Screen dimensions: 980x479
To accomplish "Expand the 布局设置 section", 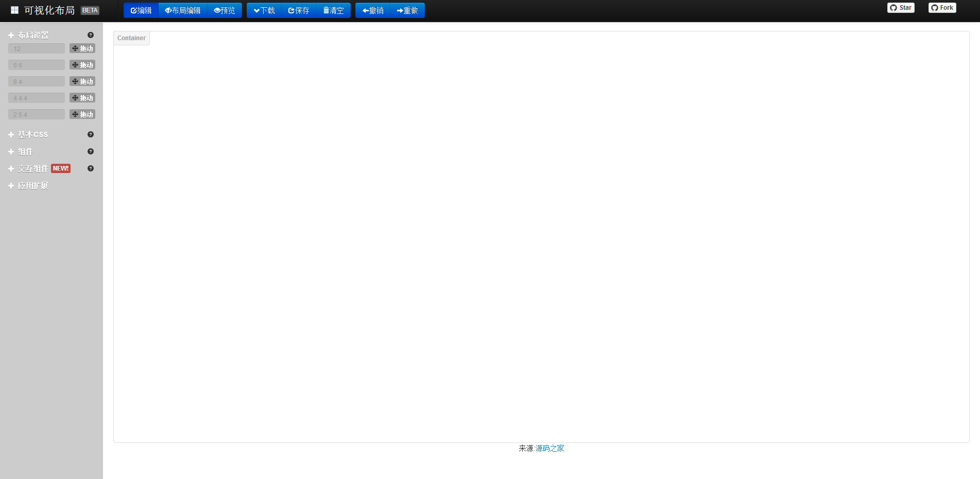I will click(x=29, y=35).
